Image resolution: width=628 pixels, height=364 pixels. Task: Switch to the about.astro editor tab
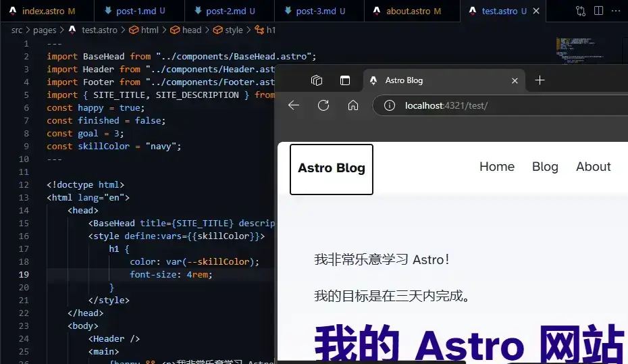point(412,11)
